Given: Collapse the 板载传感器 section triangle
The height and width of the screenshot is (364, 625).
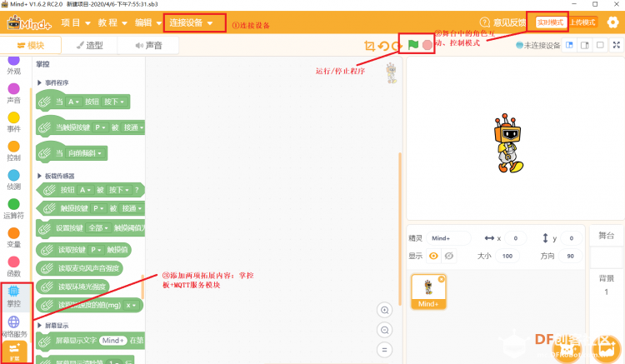Looking at the screenshot, I should coord(39,176).
